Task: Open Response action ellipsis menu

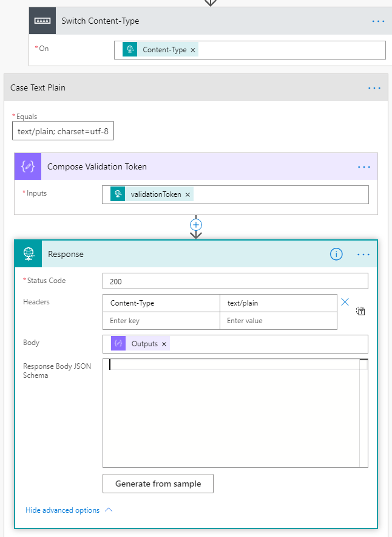Action: coord(363,255)
